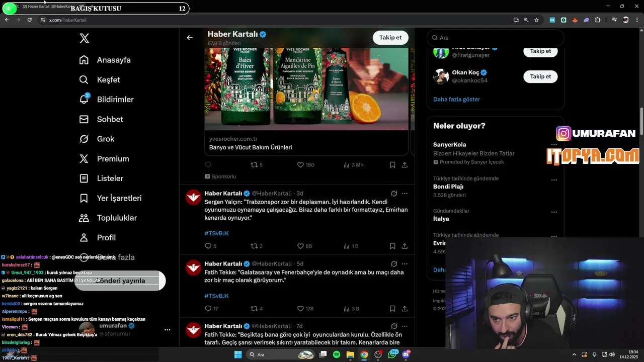Open #TSvBJK hashtag under Sergen Yalçın post

pos(216,233)
